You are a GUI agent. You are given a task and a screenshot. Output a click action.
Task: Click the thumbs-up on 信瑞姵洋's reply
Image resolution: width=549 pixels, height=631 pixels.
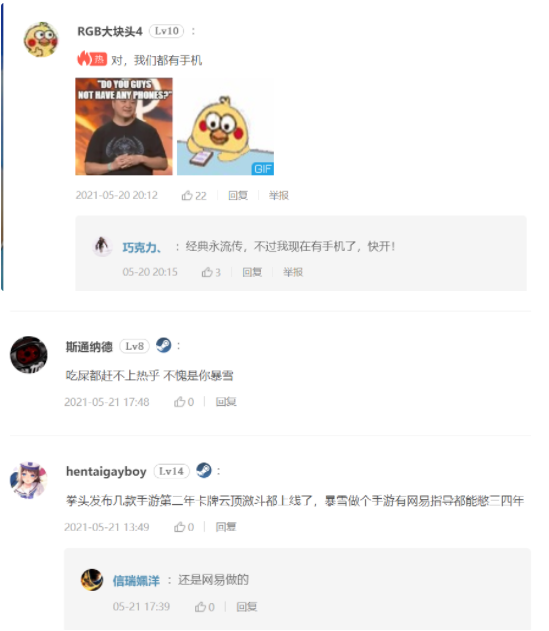click(204, 606)
